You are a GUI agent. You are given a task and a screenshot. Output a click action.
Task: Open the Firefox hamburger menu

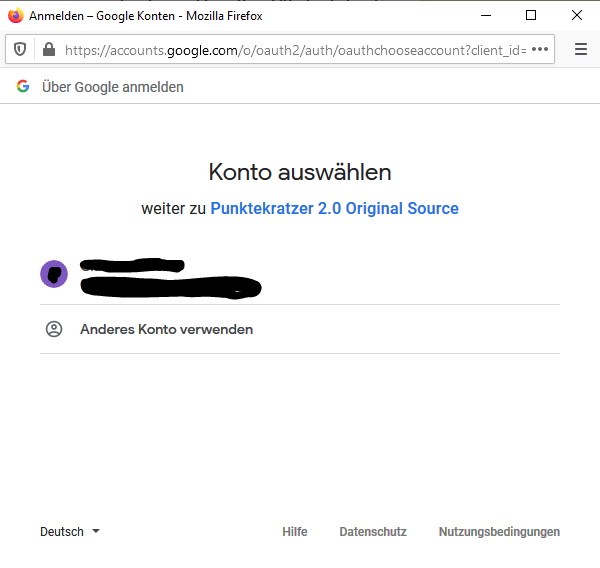tap(581, 49)
